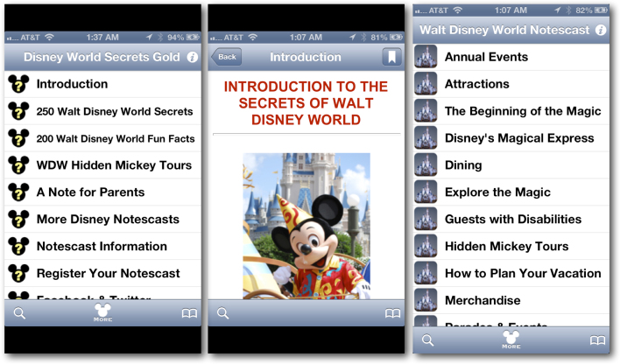The width and height of the screenshot is (620, 364).
Task: Tap castle icon beside Merchandise
Action: click(x=426, y=300)
